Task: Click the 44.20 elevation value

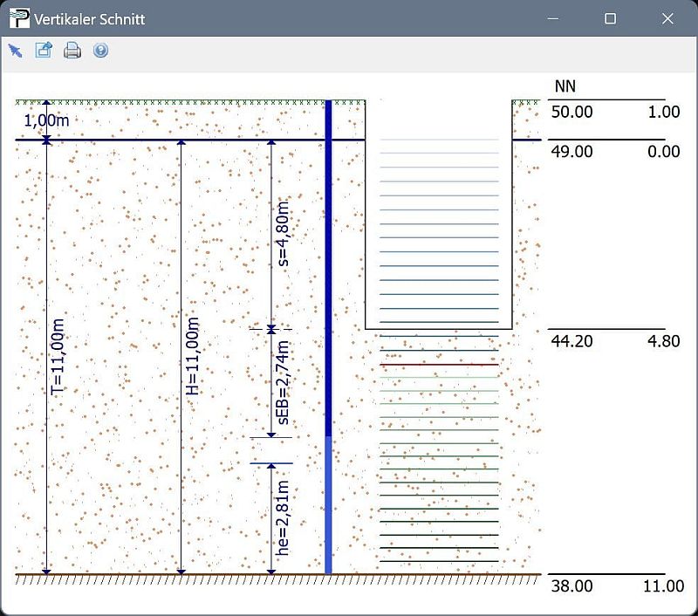Action: click(571, 341)
